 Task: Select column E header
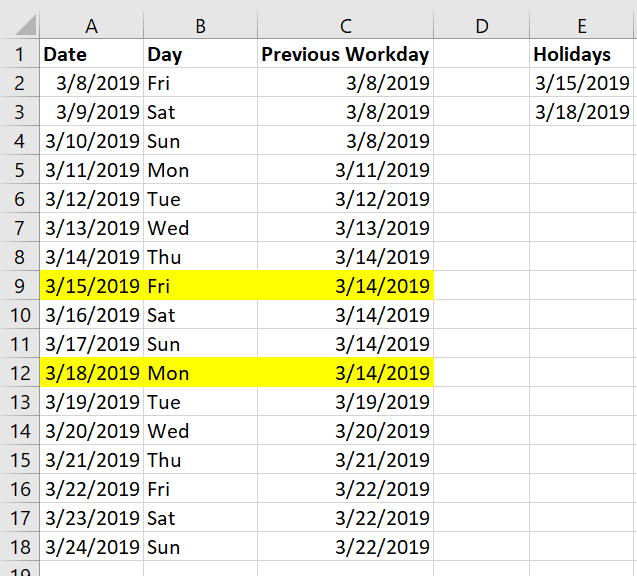[x=582, y=26]
